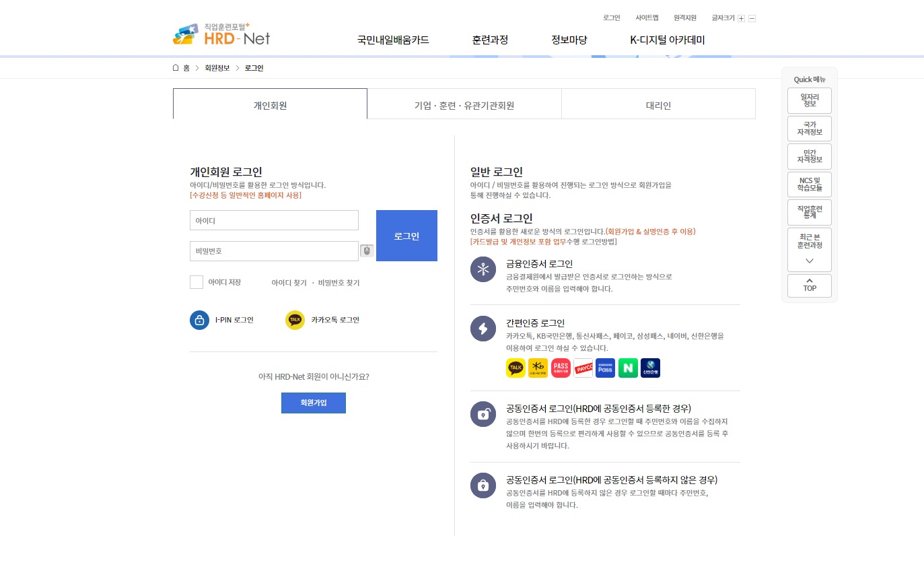Image resolution: width=924 pixels, height=573 pixels.
Task: Collapse page with the TOP arrow button
Action: click(x=809, y=285)
